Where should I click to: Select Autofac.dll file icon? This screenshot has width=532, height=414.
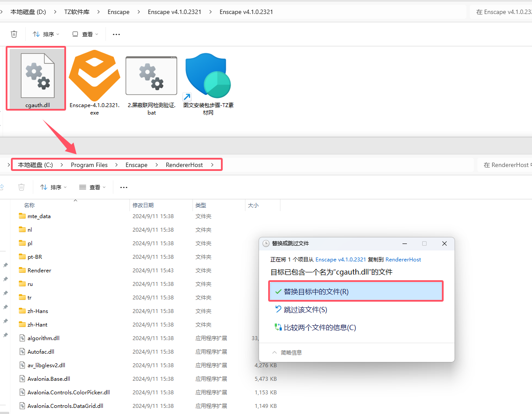tap(23, 351)
